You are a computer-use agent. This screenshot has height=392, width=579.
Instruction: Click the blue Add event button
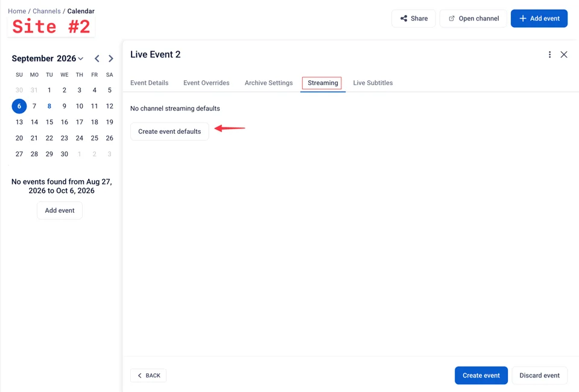coord(539,19)
